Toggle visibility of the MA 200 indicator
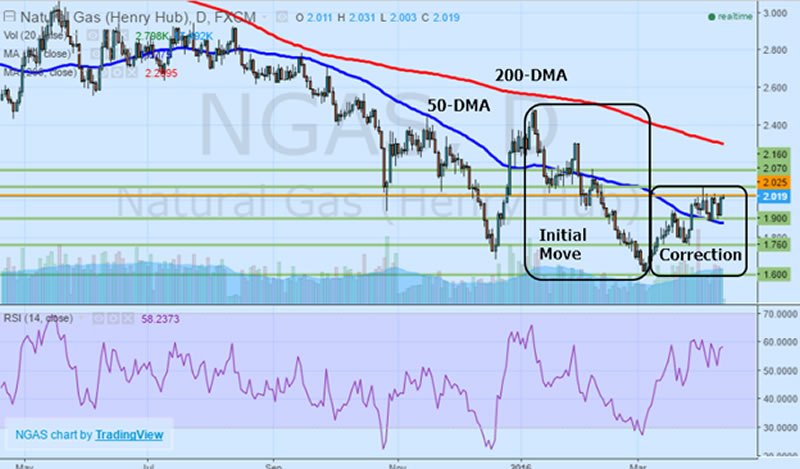The width and height of the screenshot is (800, 469). point(104,72)
